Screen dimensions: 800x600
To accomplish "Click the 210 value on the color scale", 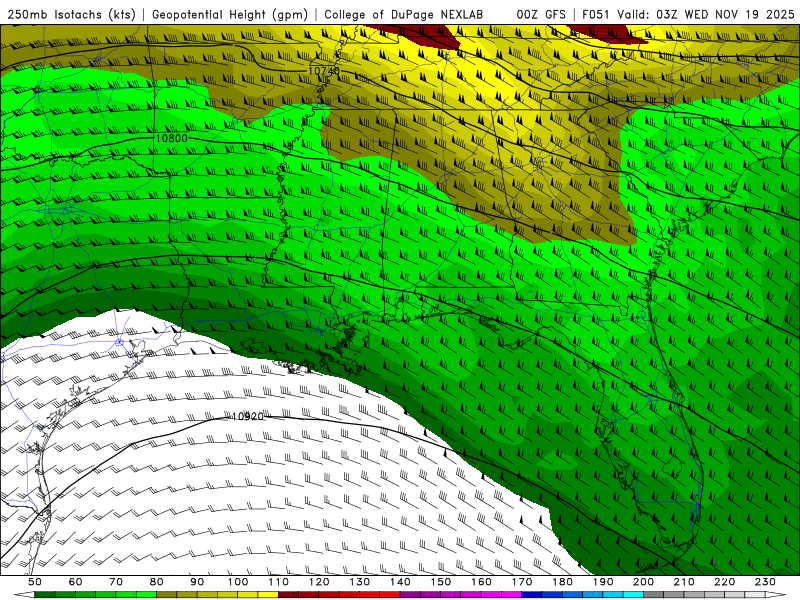I will [x=684, y=582].
